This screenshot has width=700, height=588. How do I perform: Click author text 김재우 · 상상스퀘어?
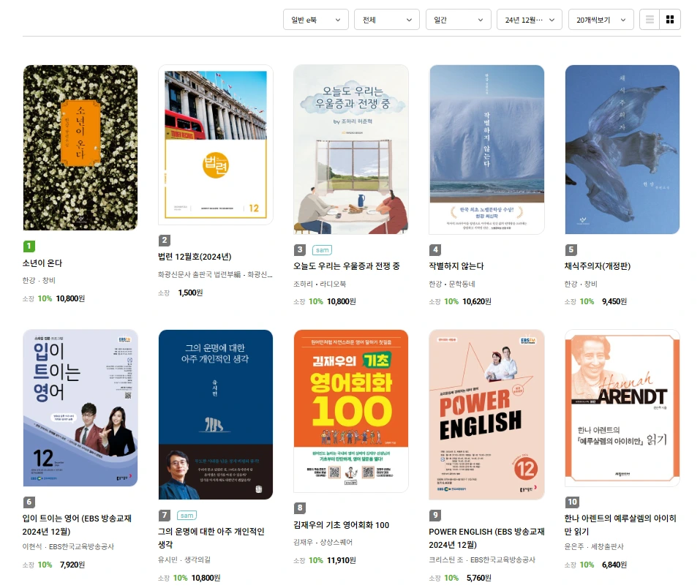(x=323, y=542)
